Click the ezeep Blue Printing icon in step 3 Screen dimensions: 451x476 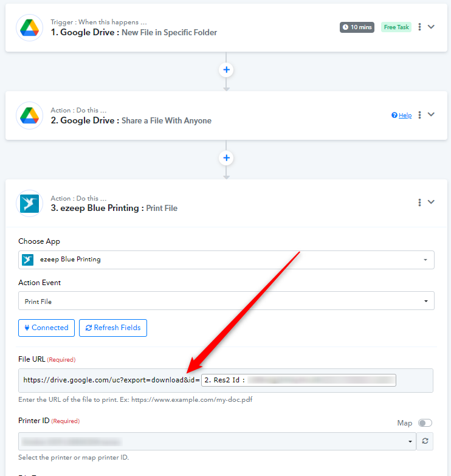[x=29, y=204]
